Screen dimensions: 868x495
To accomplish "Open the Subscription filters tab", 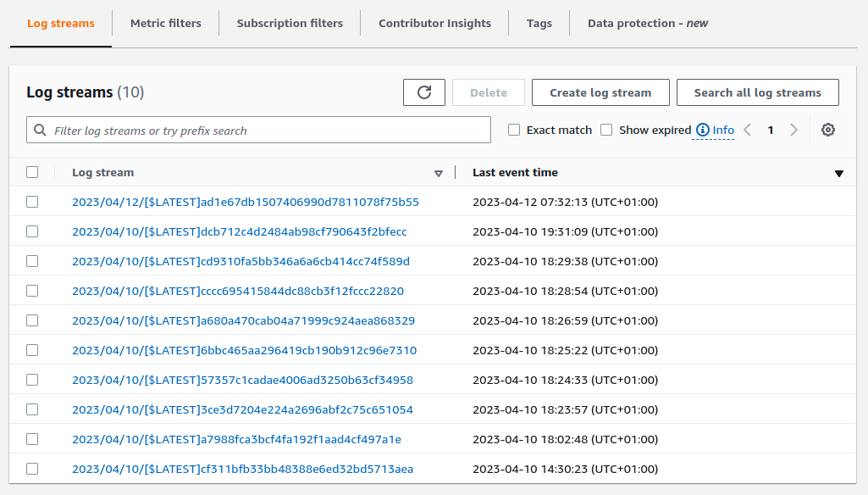I will pyautogui.click(x=290, y=23).
